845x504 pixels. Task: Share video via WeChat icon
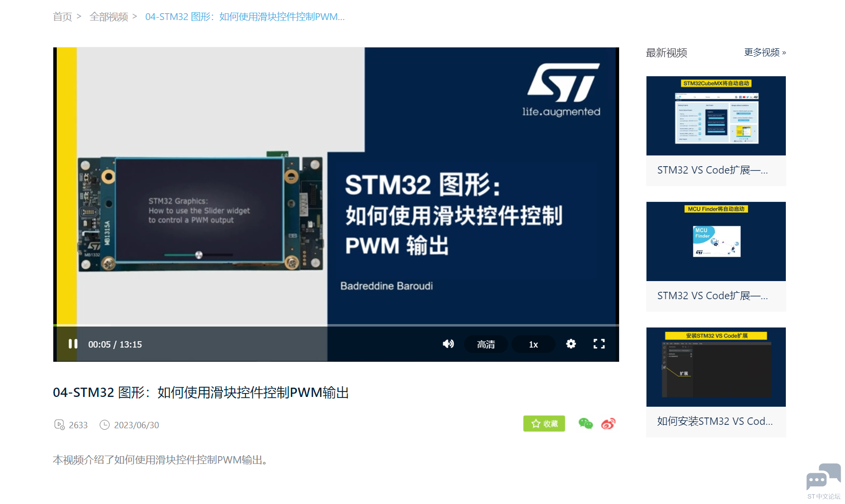point(585,424)
